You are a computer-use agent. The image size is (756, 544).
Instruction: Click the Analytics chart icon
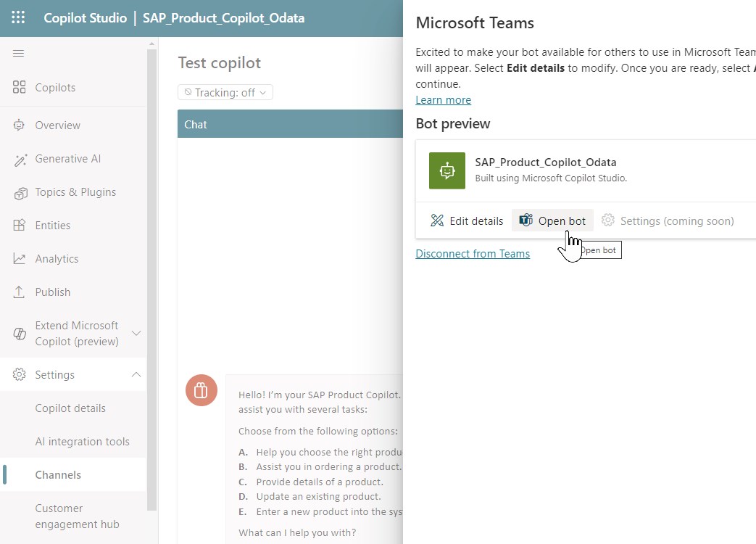click(x=19, y=258)
